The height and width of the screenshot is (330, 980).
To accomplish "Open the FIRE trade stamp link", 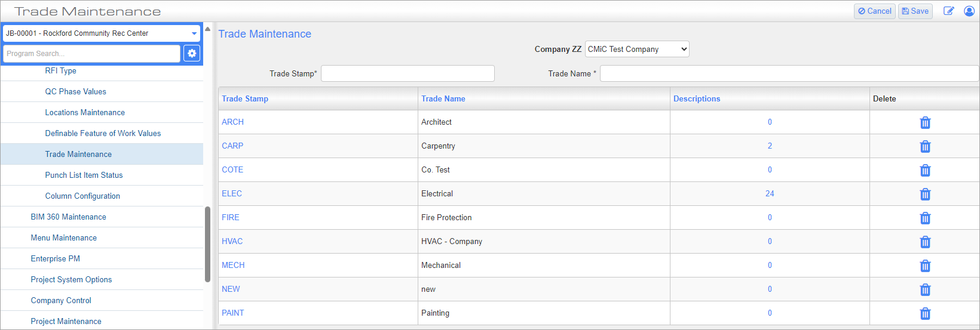I will tap(231, 217).
